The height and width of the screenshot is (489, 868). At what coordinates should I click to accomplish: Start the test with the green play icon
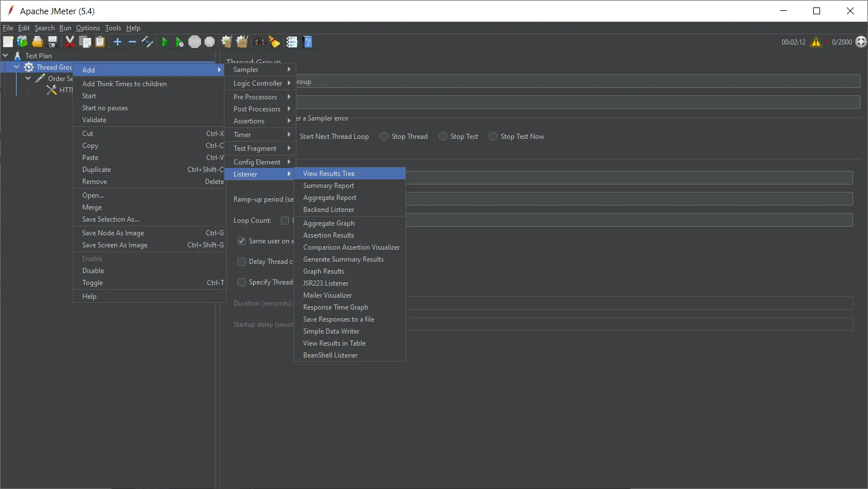[165, 42]
